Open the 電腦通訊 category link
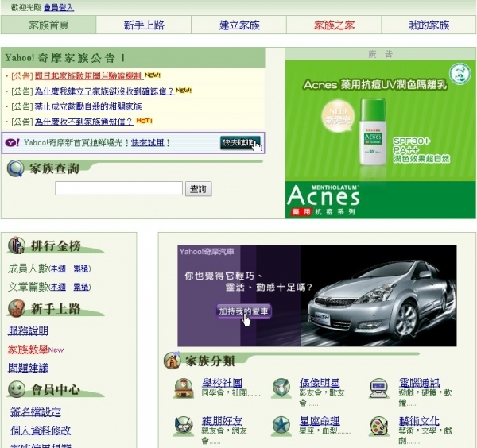Screen dimensions: 477x448 pos(419,383)
